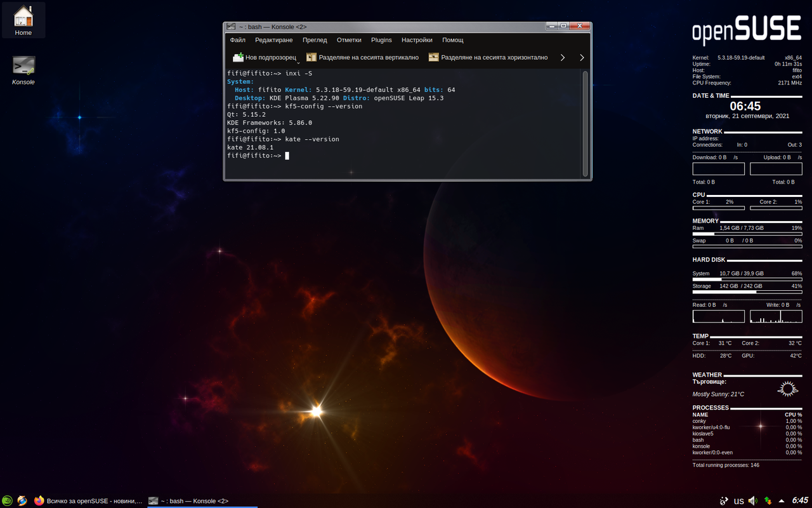Click the Desktop KDE Plasma 5.22.90 line
The width and height of the screenshot is (812, 508).
click(339, 98)
